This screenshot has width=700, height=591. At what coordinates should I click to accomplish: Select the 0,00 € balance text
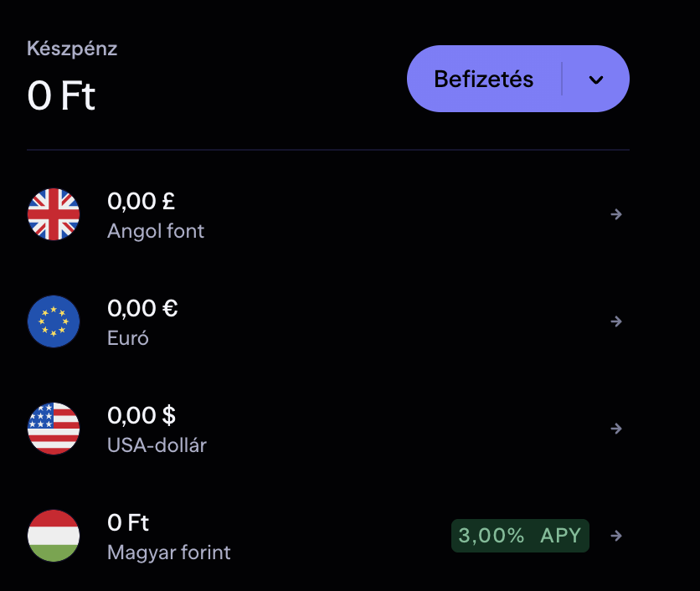(142, 308)
